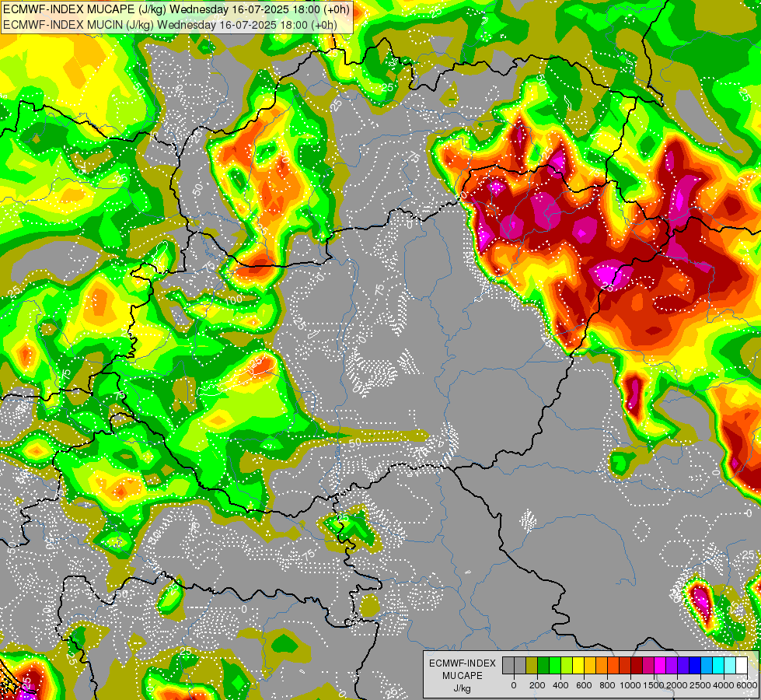Click the legend label "1500"

pos(654,685)
